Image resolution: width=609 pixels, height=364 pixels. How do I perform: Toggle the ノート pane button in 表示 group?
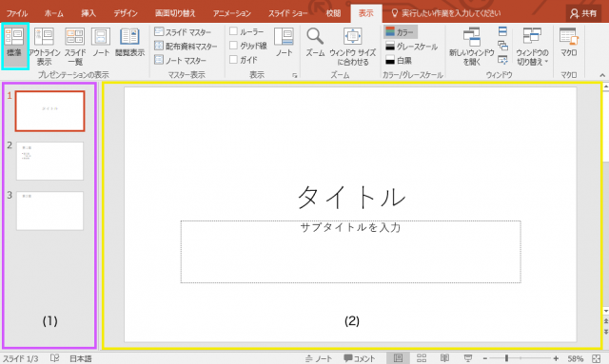tap(284, 43)
